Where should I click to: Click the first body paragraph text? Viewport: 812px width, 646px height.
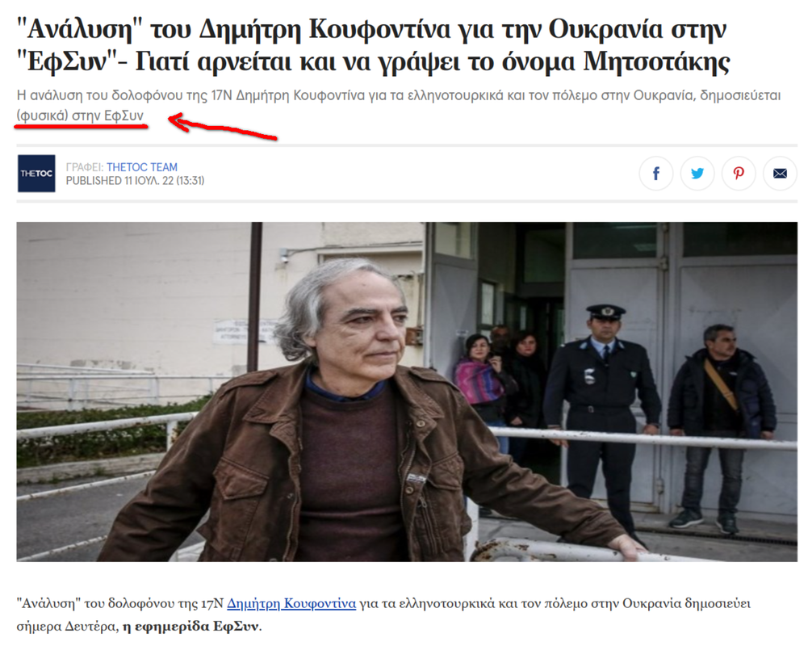click(x=383, y=615)
